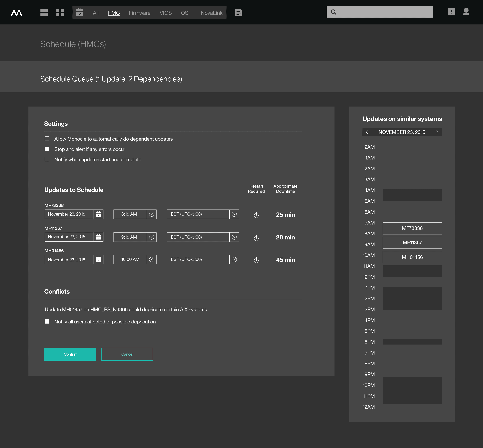Open the alerts notification icon
Screen dimensions: 483x448
click(451, 12)
